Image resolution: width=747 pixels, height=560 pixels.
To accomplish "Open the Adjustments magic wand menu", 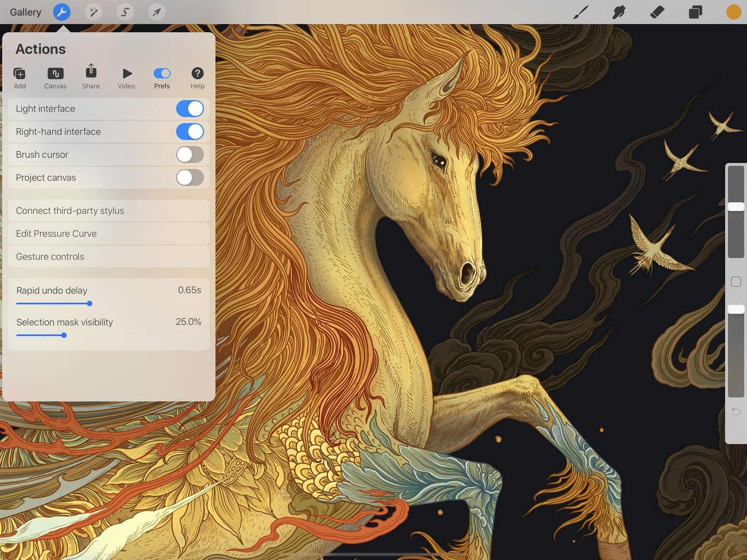I will point(93,11).
